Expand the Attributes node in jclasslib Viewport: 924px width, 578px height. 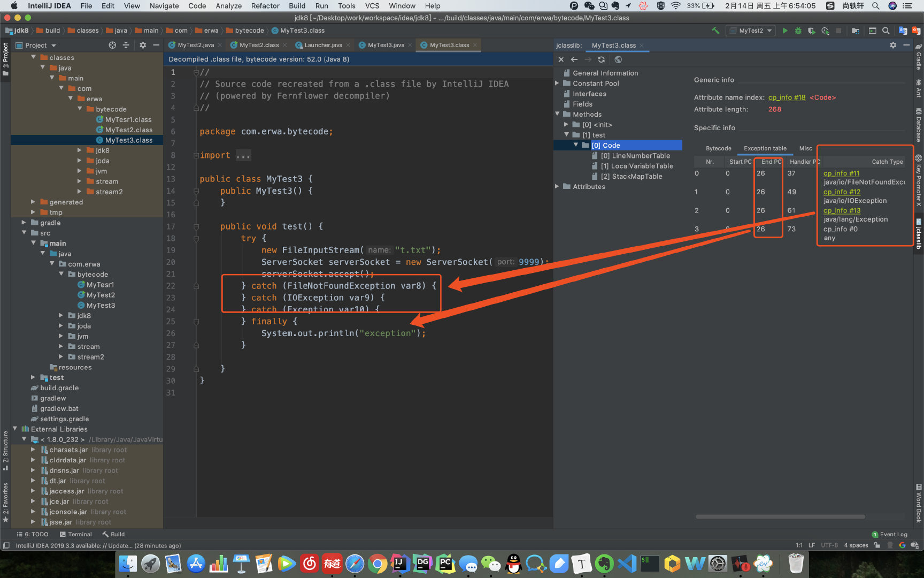[557, 186]
